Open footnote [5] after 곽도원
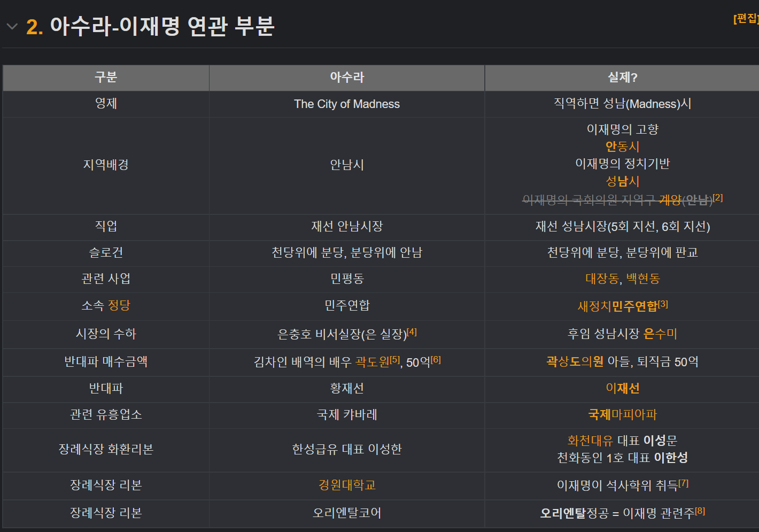Image resolution: width=759 pixels, height=532 pixels. [x=395, y=359]
